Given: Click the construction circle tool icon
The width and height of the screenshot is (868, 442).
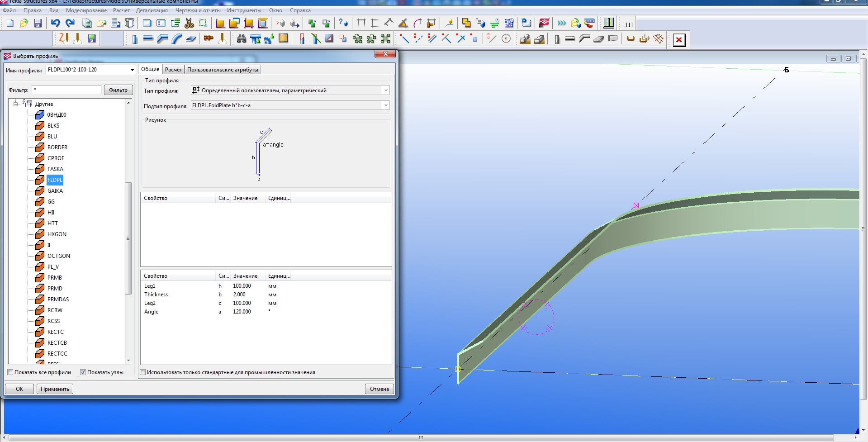Looking at the screenshot, I should pyautogui.click(x=506, y=39).
